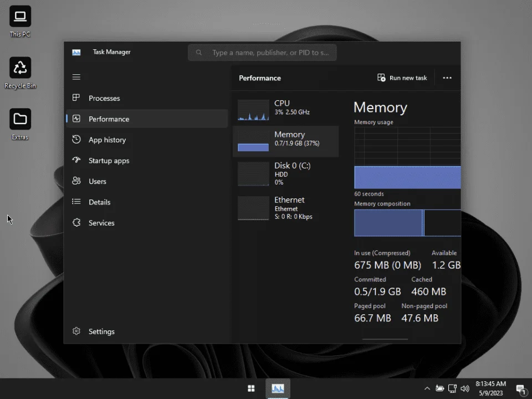Expand the system tray hidden icons chevron

tap(427, 388)
